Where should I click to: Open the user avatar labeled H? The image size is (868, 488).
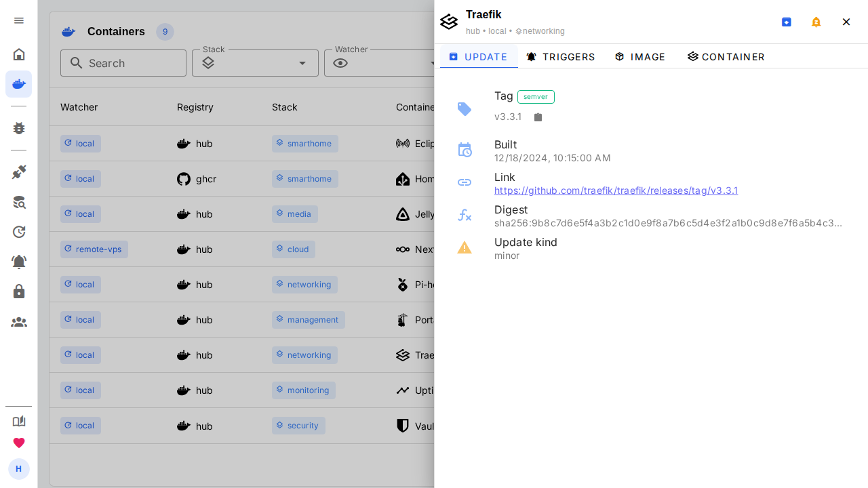[19, 469]
